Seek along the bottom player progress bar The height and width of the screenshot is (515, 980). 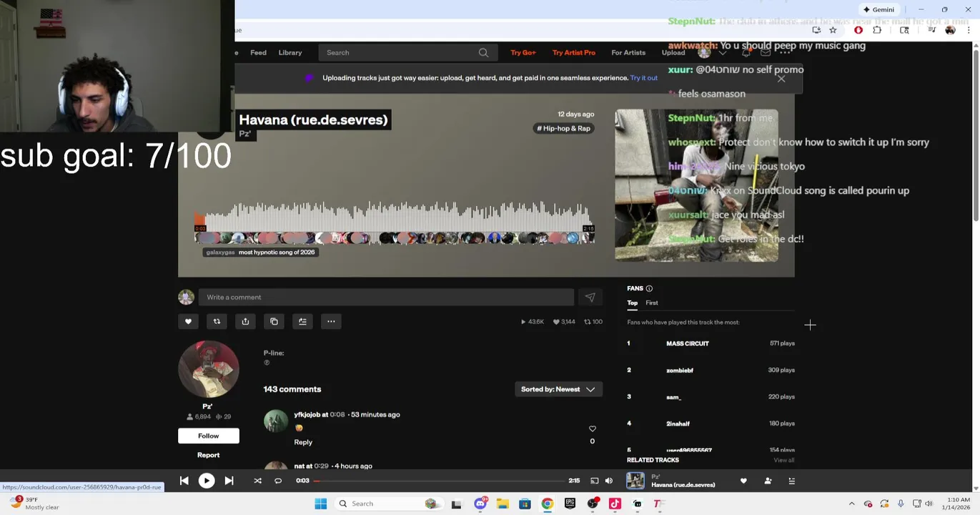coord(440,481)
